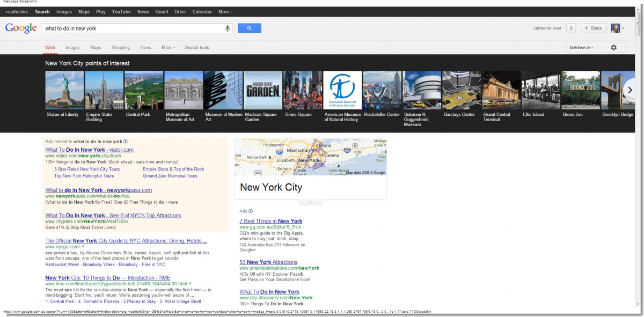This screenshot has width=644, height=317.
Task: Switch to the Images tab beside Web
Action: coord(72,48)
